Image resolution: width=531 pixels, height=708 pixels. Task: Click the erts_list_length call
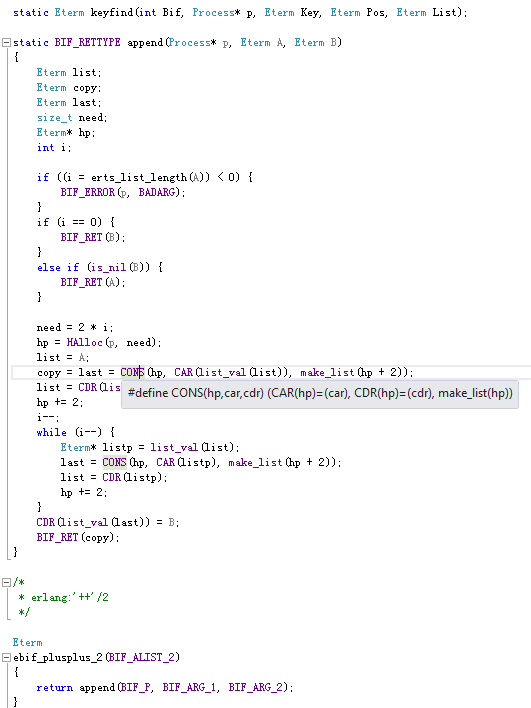click(x=139, y=177)
